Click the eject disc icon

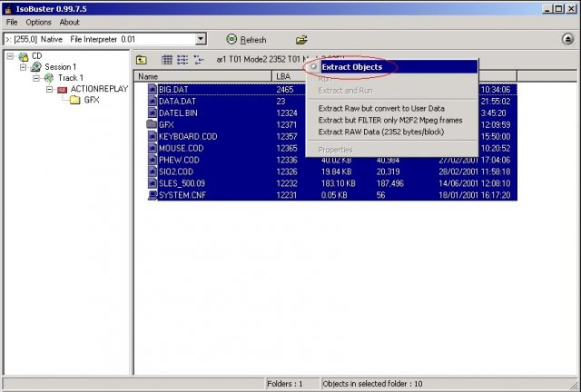click(x=567, y=39)
